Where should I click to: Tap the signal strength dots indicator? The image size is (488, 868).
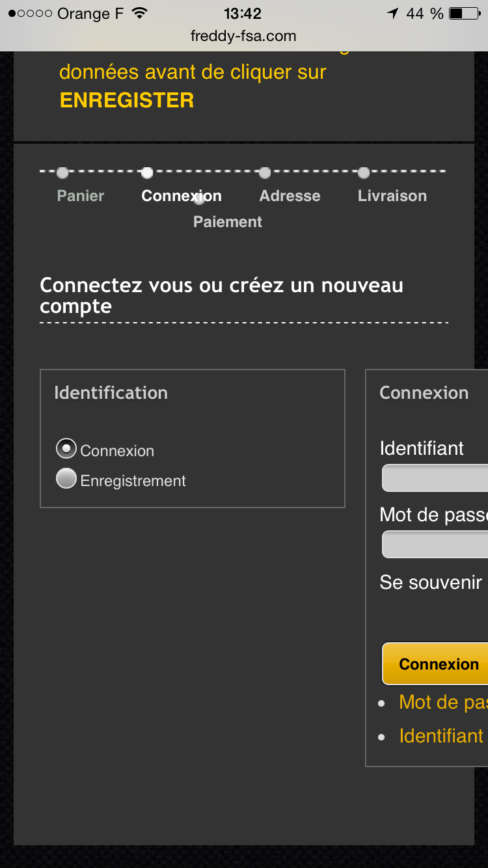30,14
